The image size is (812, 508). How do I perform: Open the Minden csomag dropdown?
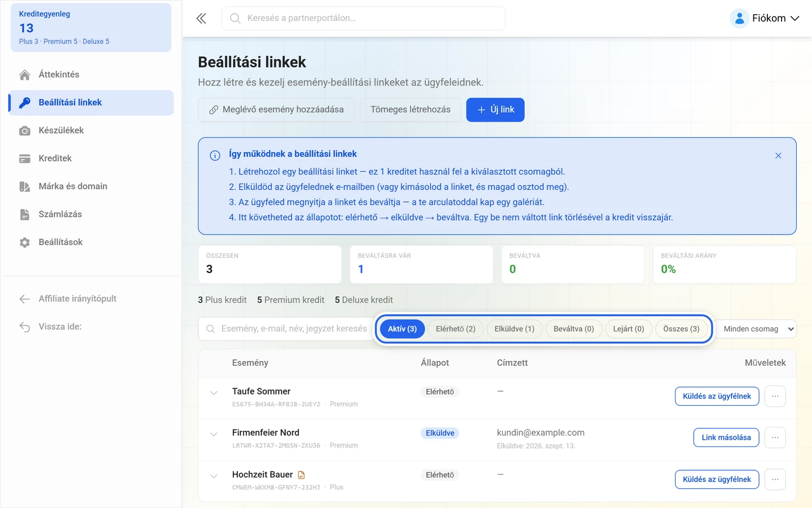(757, 329)
